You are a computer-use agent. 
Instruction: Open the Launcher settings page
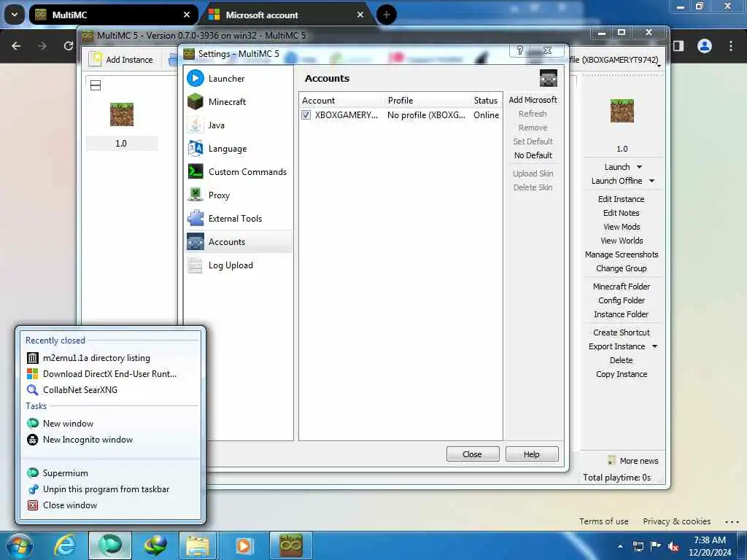239,79
